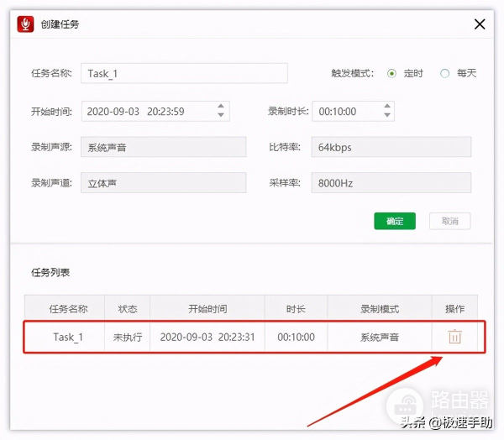
Task: Decrease the 录制时长 with down arrow
Action: (x=387, y=115)
